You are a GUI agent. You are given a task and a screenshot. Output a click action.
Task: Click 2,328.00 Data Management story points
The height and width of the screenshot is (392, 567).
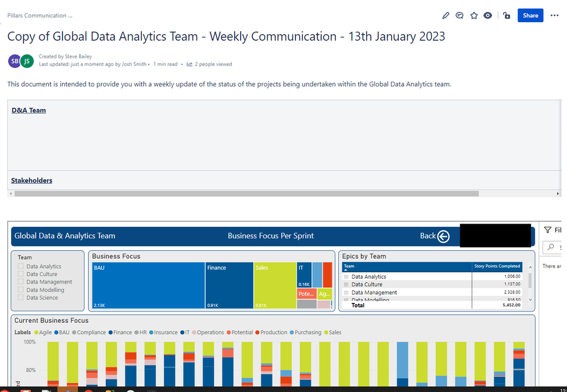512,292
